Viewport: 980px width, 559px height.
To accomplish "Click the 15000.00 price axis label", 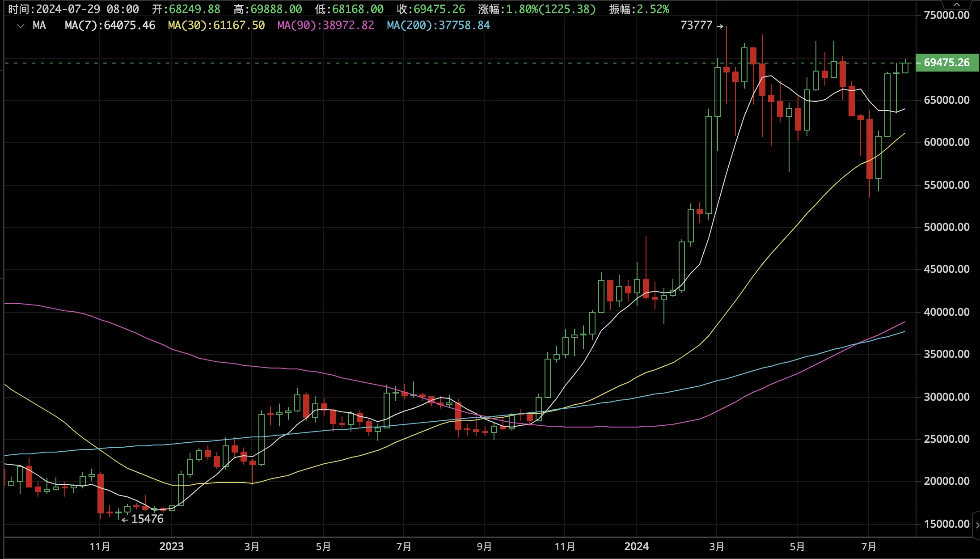I will click(946, 524).
